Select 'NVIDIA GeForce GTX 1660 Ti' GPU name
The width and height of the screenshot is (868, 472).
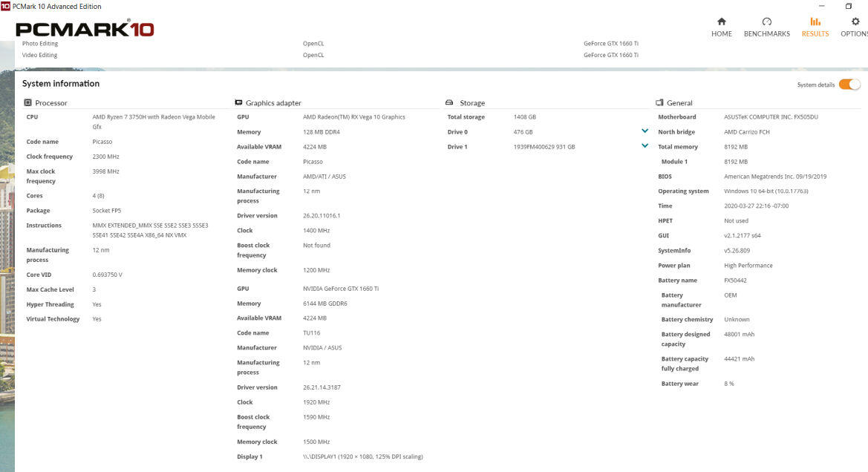(341, 289)
